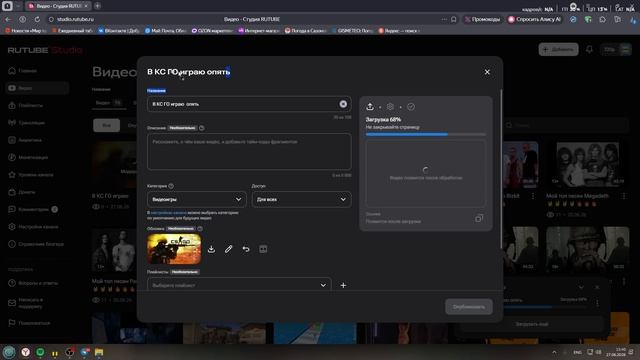The image size is (640, 360).
Task: Open the настройках канала link below the category
Action: click(169, 213)
